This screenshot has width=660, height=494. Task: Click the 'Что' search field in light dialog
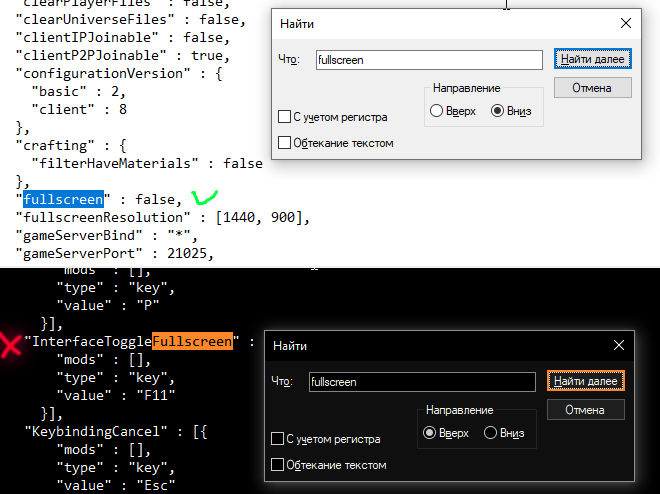tap(429, 60)
